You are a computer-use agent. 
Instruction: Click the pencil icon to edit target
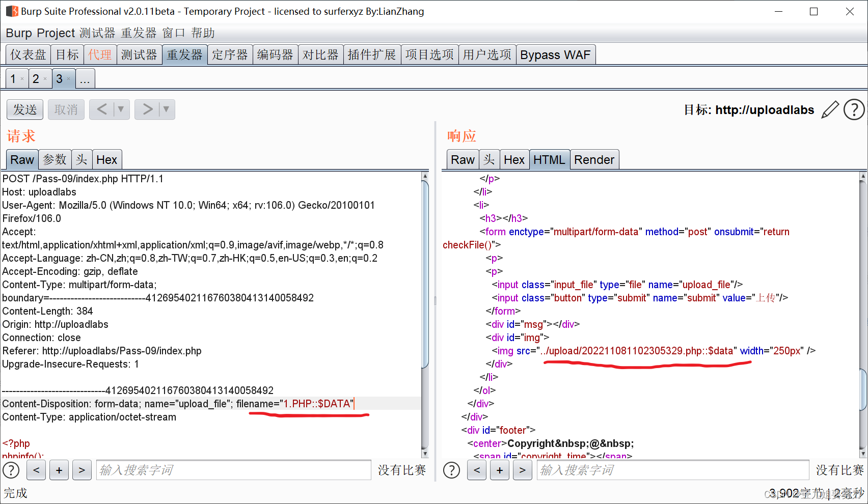coord(830,109)
